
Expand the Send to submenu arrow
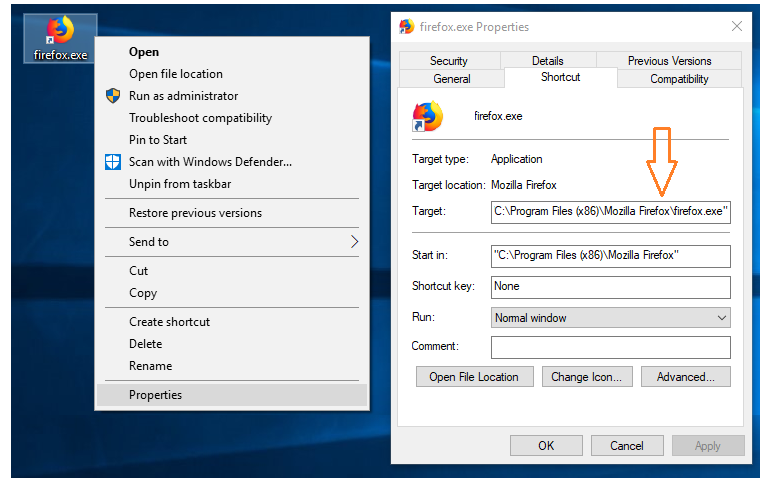click(354, 241)
